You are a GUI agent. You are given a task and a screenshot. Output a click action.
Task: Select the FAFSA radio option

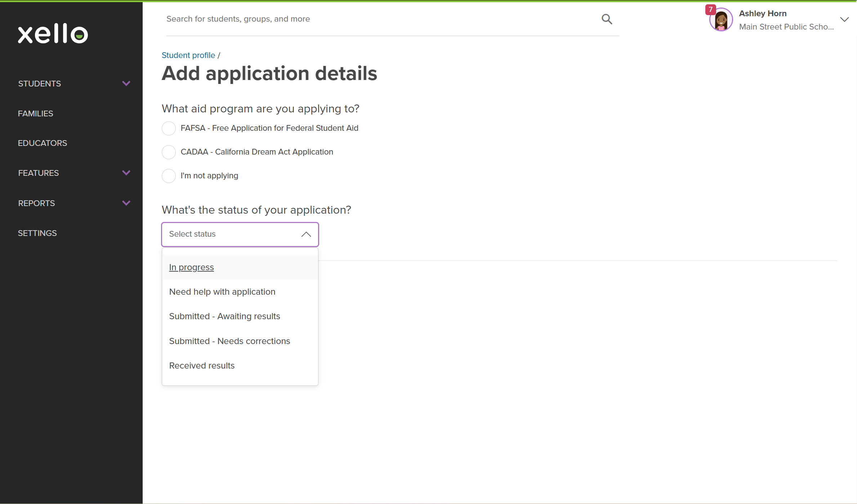click(x=169, y=128)
